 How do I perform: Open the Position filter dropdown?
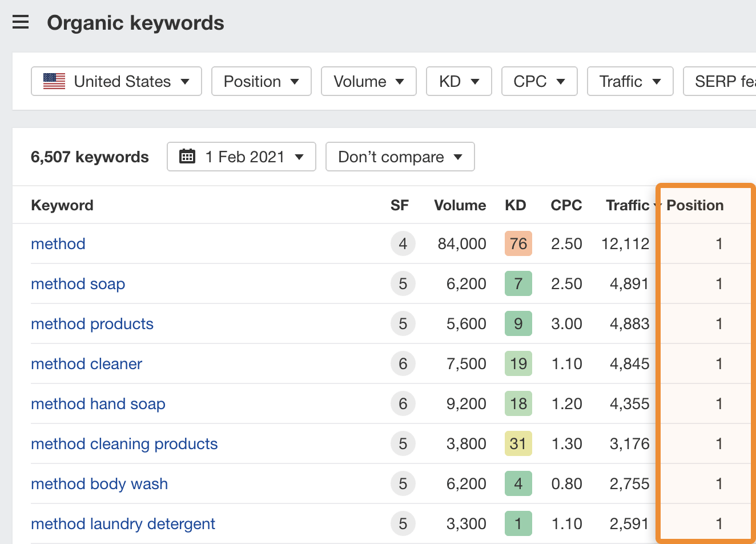(x=261, y=81)
